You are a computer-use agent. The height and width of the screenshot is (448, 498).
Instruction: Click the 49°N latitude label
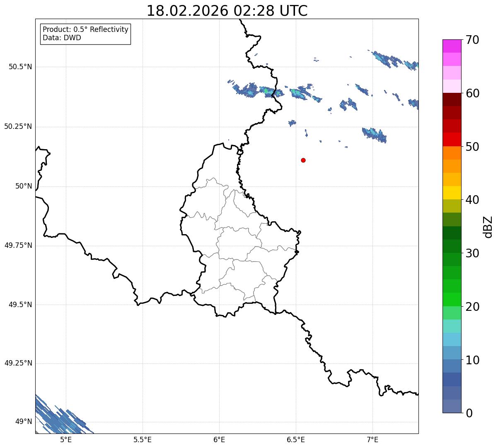pos(24,421)
